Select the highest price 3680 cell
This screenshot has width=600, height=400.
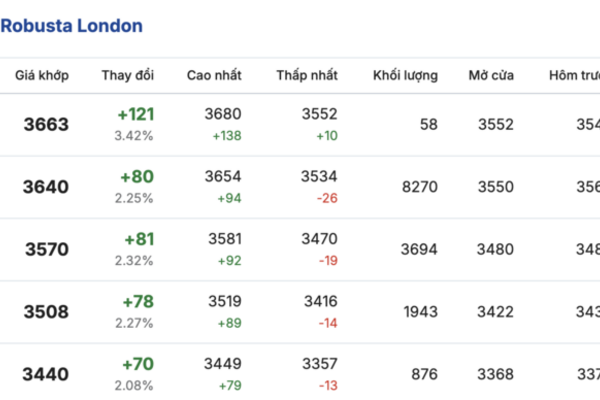[223, 115]
